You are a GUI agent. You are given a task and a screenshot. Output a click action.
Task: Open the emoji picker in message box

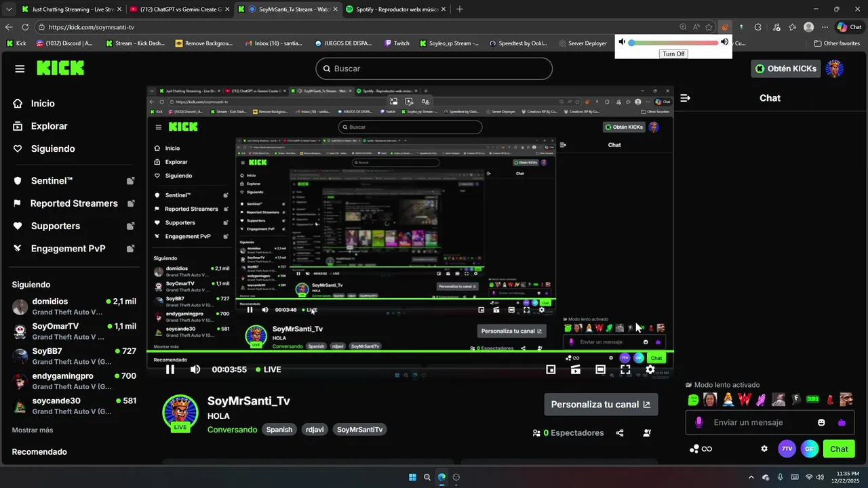point(821,422)
